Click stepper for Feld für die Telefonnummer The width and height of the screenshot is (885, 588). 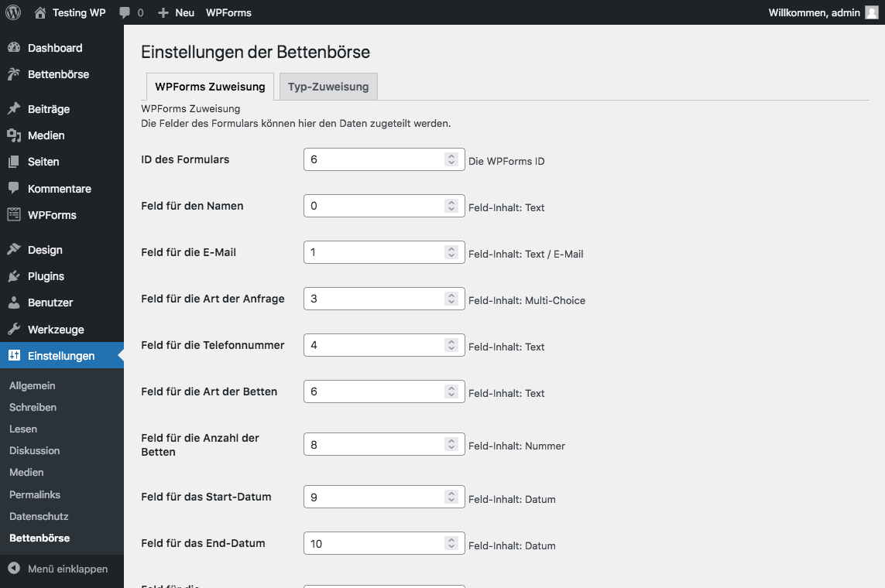pos(451,345)
